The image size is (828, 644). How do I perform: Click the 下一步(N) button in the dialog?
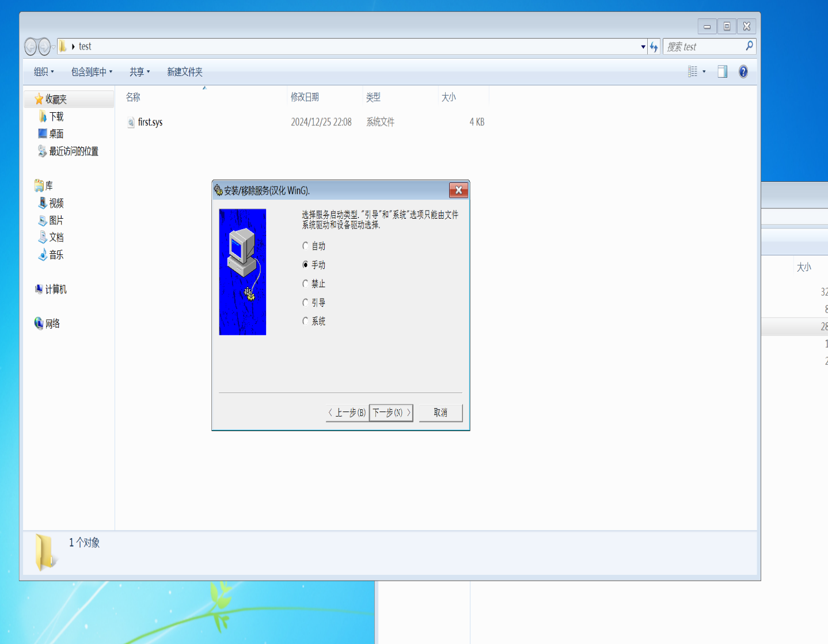391,413
